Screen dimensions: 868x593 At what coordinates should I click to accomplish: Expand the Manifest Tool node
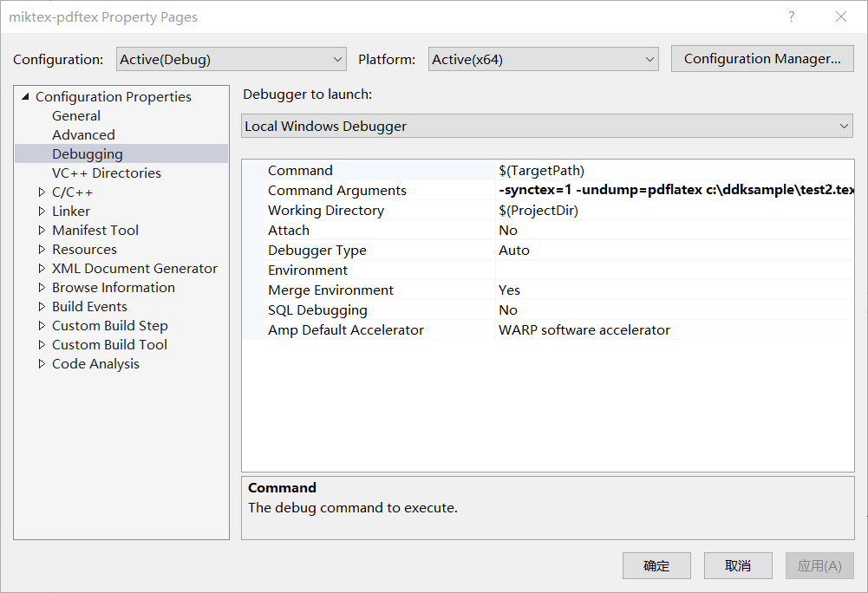[x=42, y=231]
